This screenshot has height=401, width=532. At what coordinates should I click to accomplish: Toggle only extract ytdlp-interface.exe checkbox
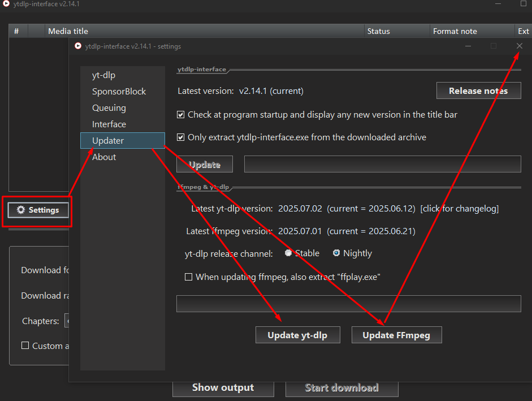pyautogui.click(x=181, y=137)
